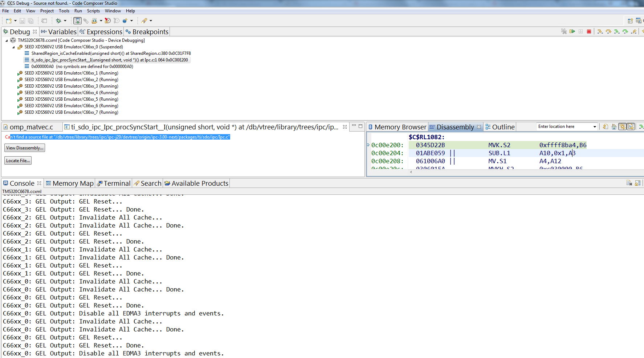Switch to the Memory Browser tab

[397, 127]
